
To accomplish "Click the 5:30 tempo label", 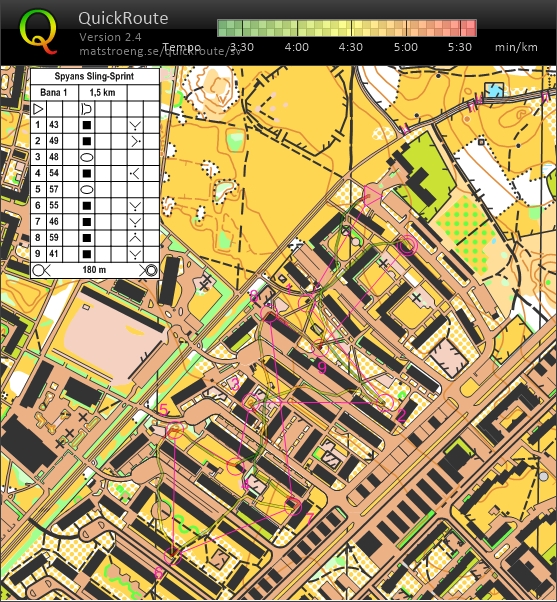I will (459, 47).
